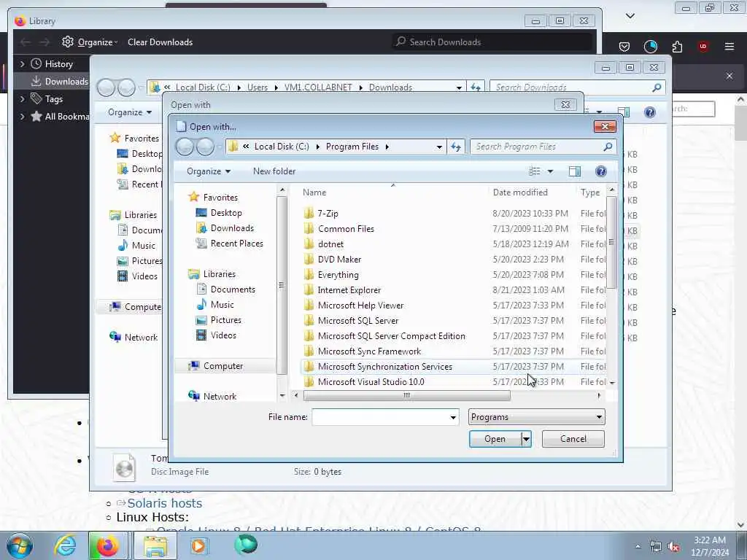
Task: Click into the File name field
Action: [x=379, y=417]
